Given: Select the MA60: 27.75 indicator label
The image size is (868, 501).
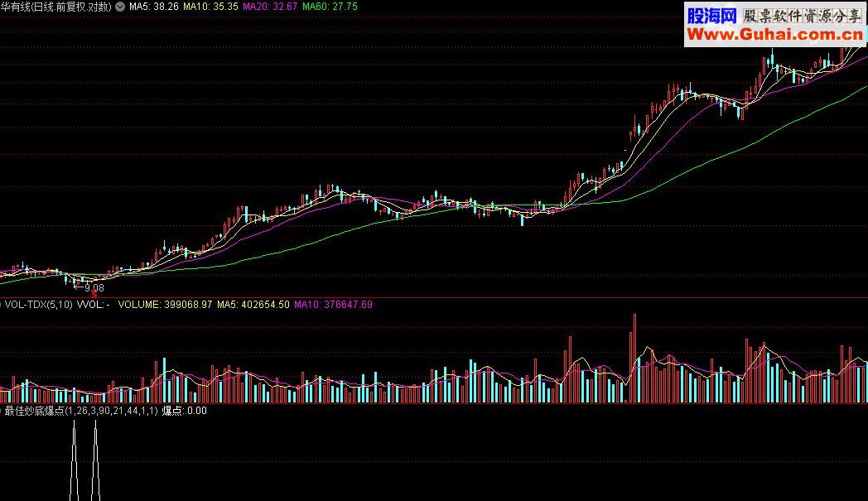Looking at the screenshot, I should click(x=330, y=7).
